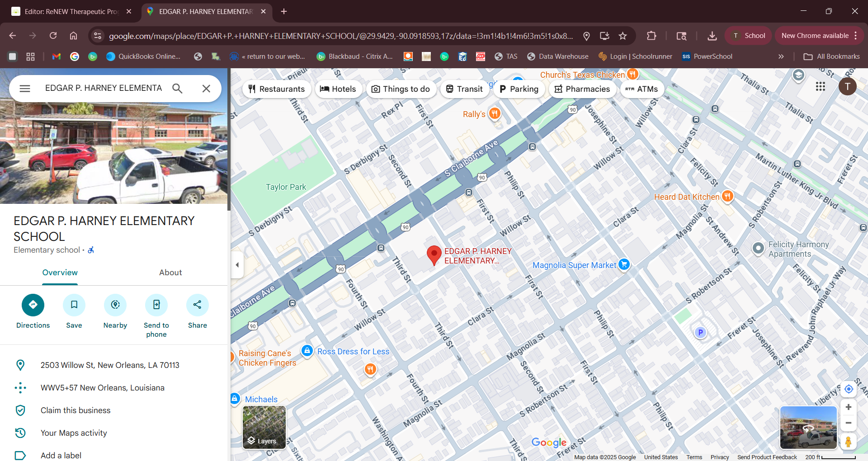Collapse the side panel arrow

[x=237, y=265]
